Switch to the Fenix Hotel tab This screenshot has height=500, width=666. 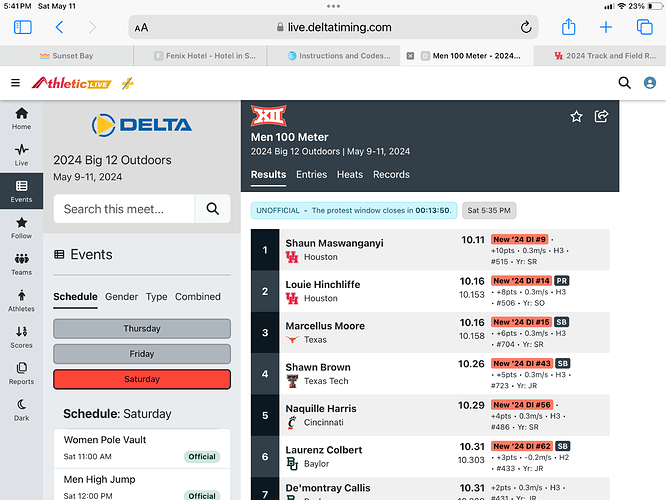coord(200,56)
